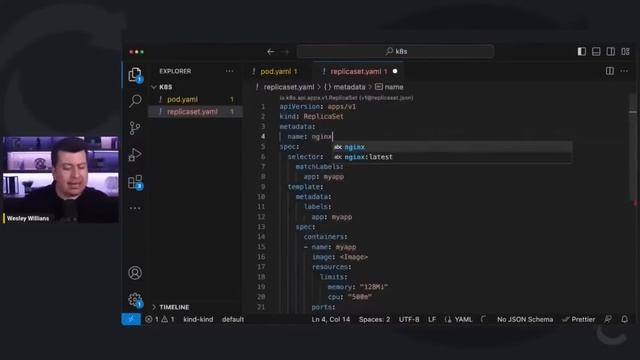Open Explorer Views and More Actions ellipsis
This screenshot has height=360, width=640.
tap(230, 71)
